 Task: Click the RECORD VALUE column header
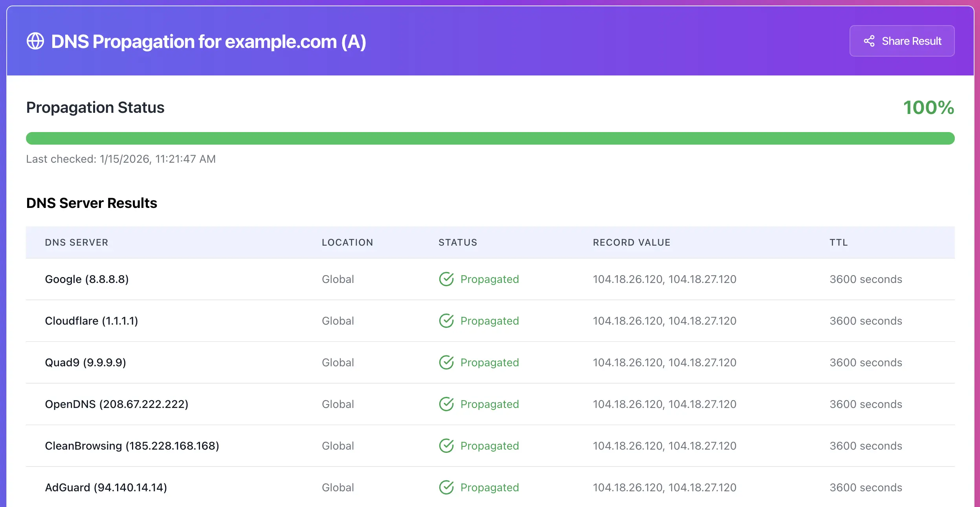[631, 242]
